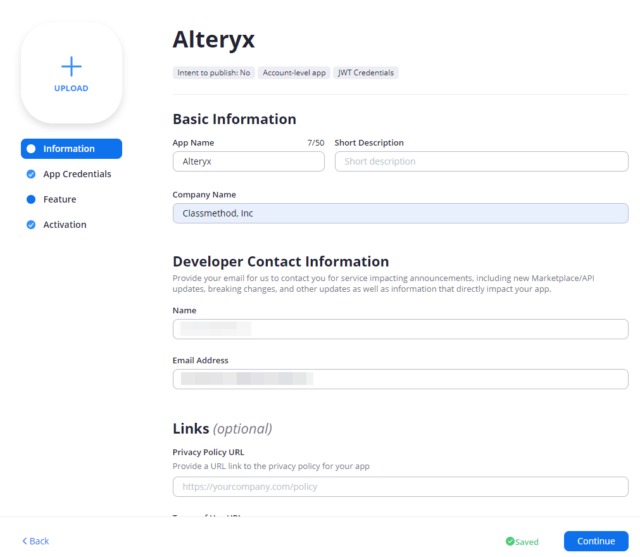Click the Email Address input field

coord(400,379)
